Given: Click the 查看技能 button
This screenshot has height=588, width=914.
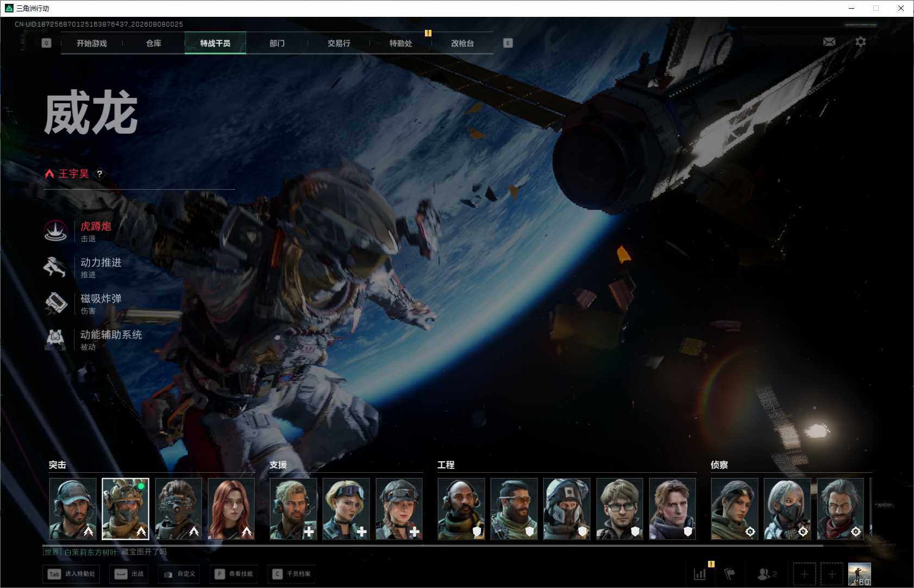Looking at the screenshot, I should point(234,574).
